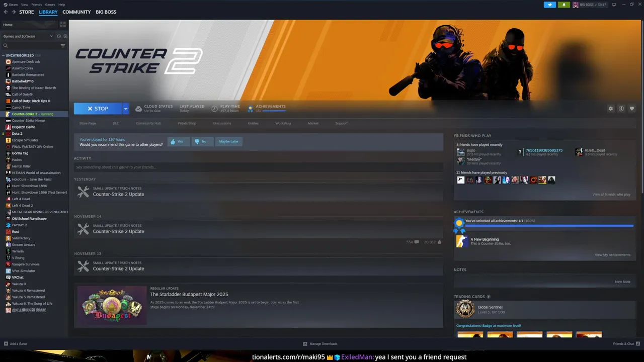This screenshot has height=362, width=644.
Task: Click the ready-to-play filter icon
Action: tap(64, 36)
